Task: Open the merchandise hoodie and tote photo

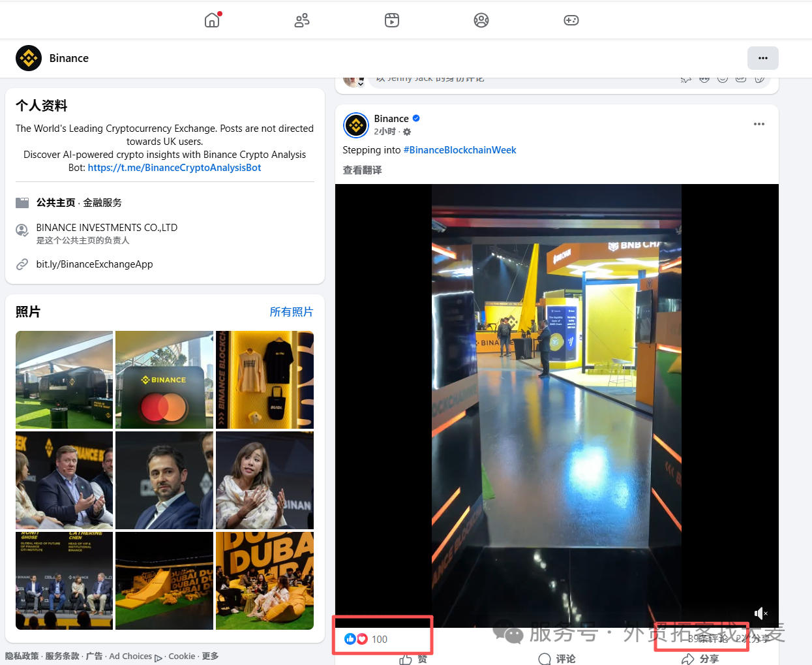Action: pyautogui.click(x=265, y=380)
